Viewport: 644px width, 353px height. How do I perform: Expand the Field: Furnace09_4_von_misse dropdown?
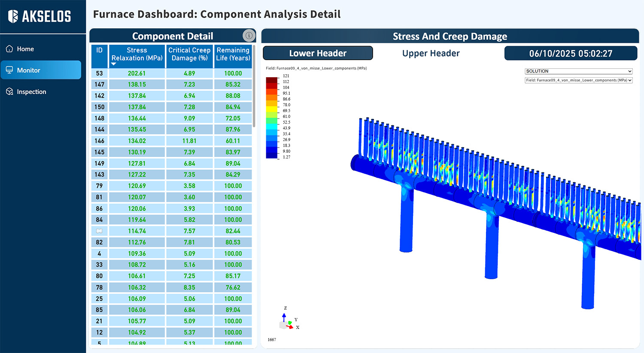click(x=578, y=80)
